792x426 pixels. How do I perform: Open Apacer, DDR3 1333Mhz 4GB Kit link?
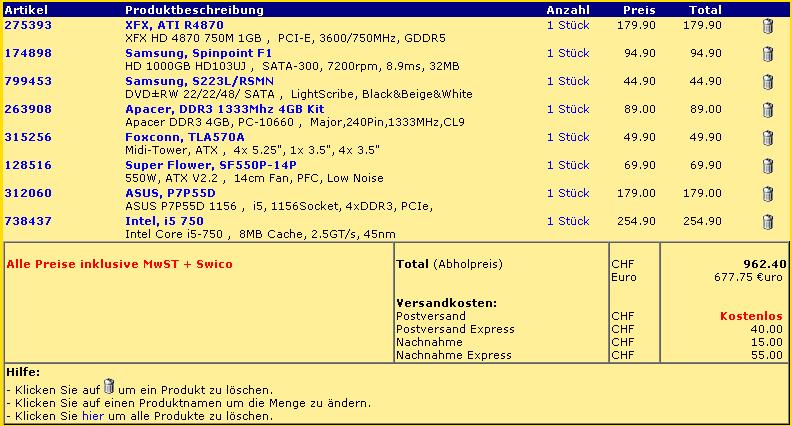pyautogui.click(x=225, y=109)
